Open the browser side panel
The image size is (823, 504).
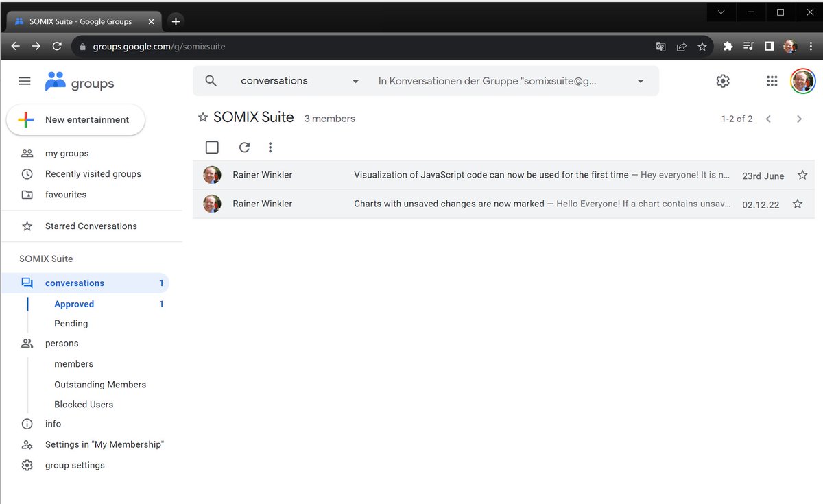770,47
